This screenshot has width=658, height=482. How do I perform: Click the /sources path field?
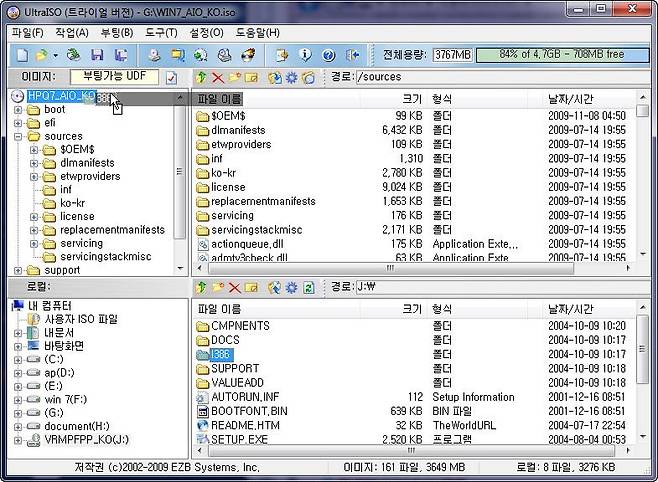[501, 77]
